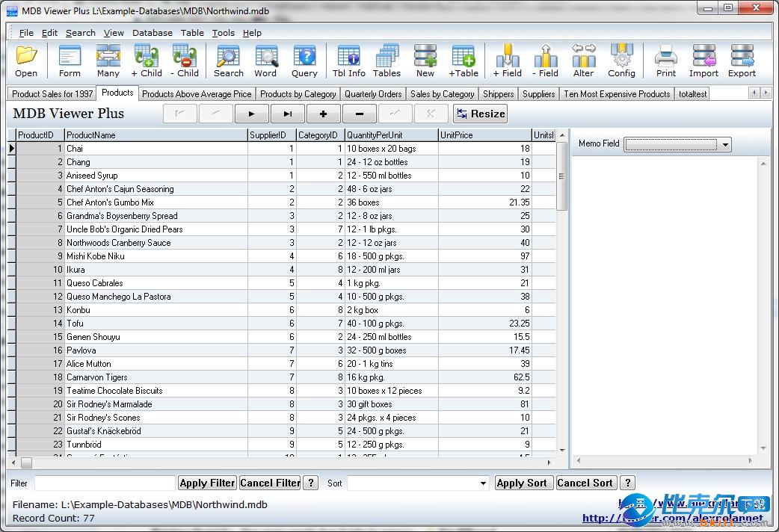Click the Add Child toolbar icon

click(147, 61)
